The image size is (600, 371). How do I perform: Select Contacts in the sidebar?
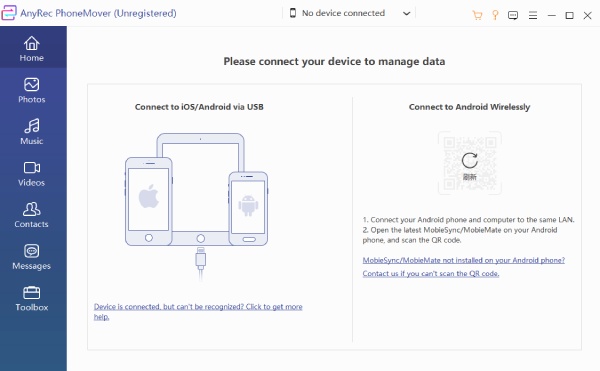tap(32, 215)
